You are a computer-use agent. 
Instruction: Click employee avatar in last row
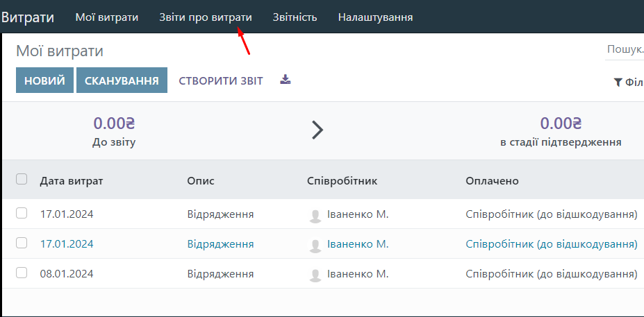tap(315, 275)
